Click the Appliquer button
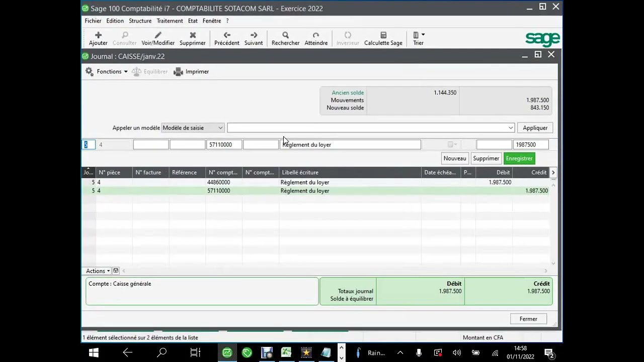The width and height of the screenshot is (644, 362). tap(535, 128)
